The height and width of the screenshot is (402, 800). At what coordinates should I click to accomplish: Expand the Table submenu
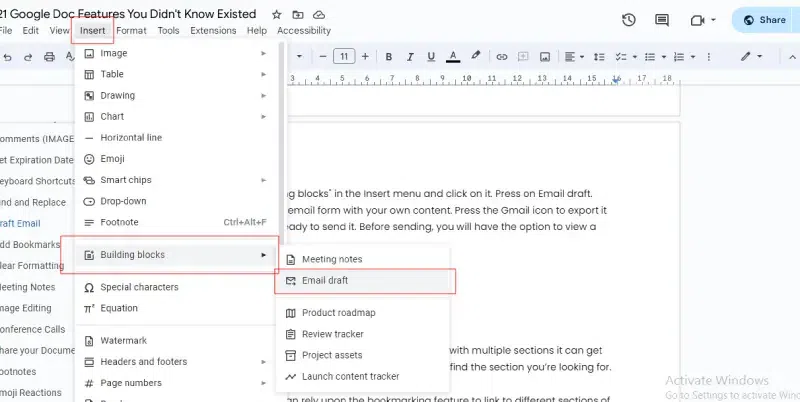coord(177,74)
